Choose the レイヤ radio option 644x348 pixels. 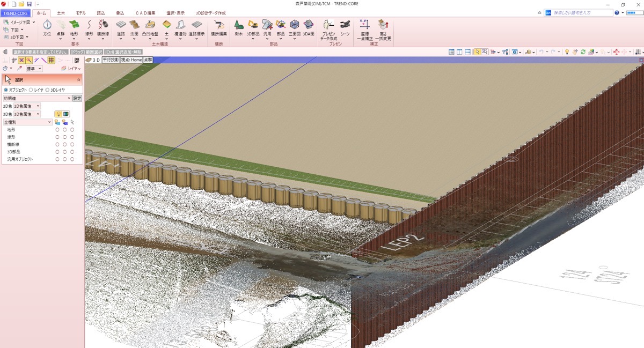(31, 90)
